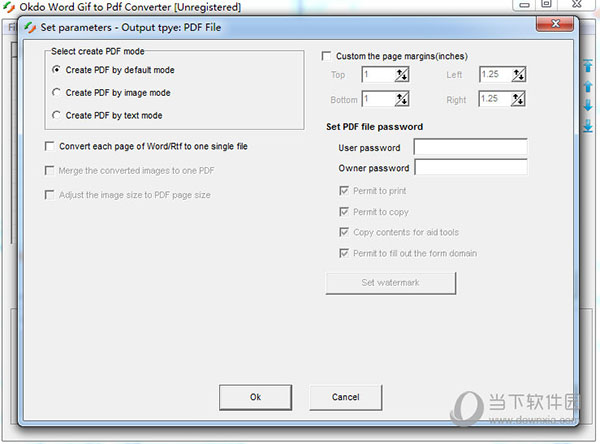Dismiss dialog with the Cancel button

point(346,397)
